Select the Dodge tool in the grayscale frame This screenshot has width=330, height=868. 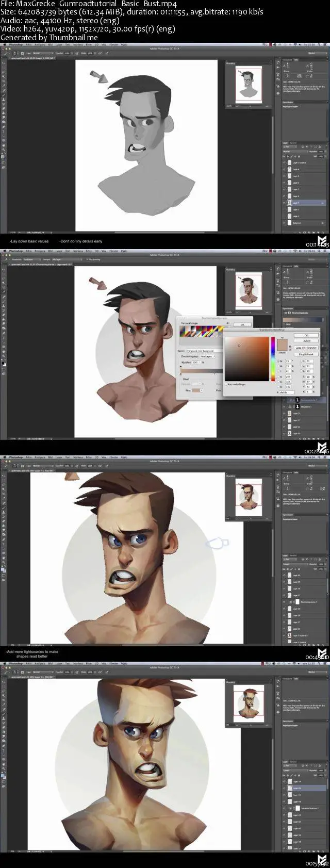coord(4,122)
